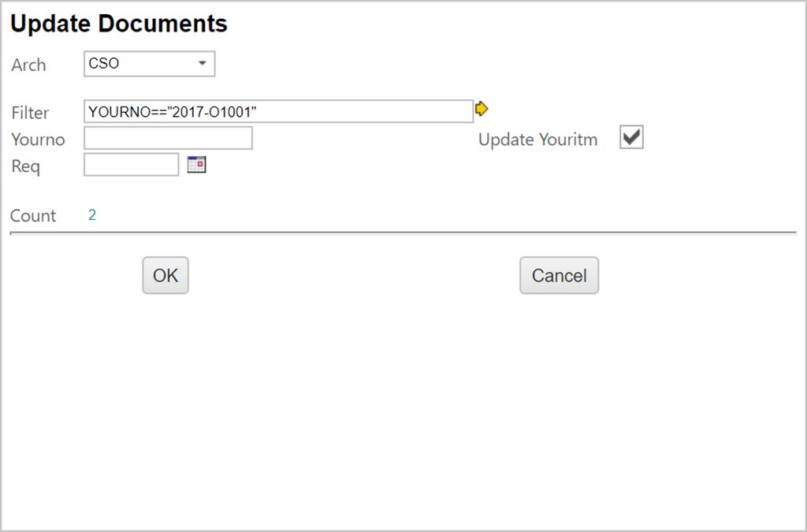This screenshot has height=532, width=807.
Task: Click the OK button
Action: [165, 275]
